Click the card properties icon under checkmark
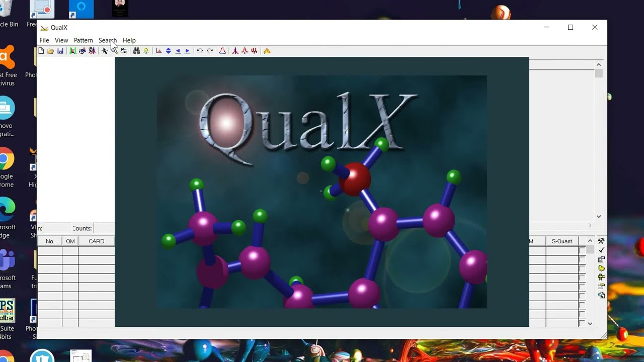The width and height of the screenshot is (644, 362). [601, 259]
